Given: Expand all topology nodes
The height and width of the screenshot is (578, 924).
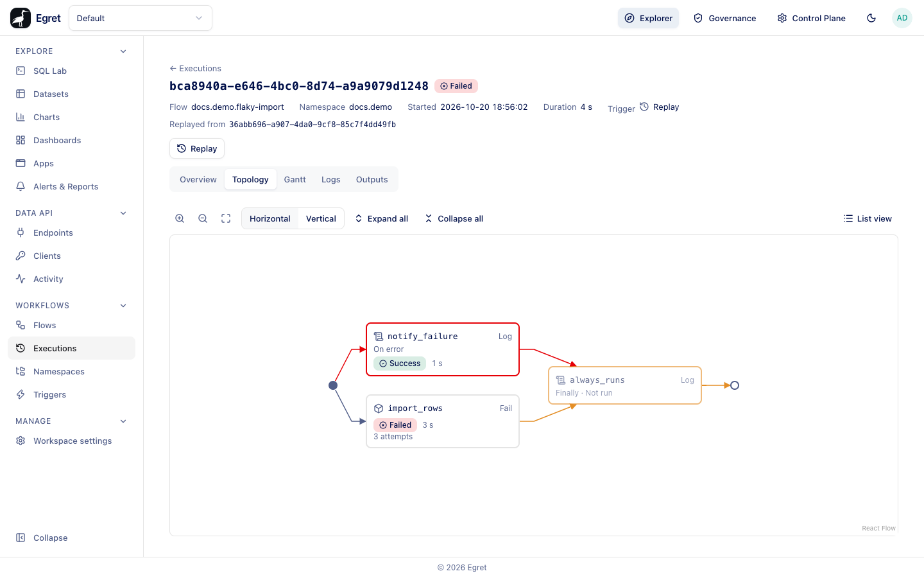Looking at the screenshot, I should (381, 218).
